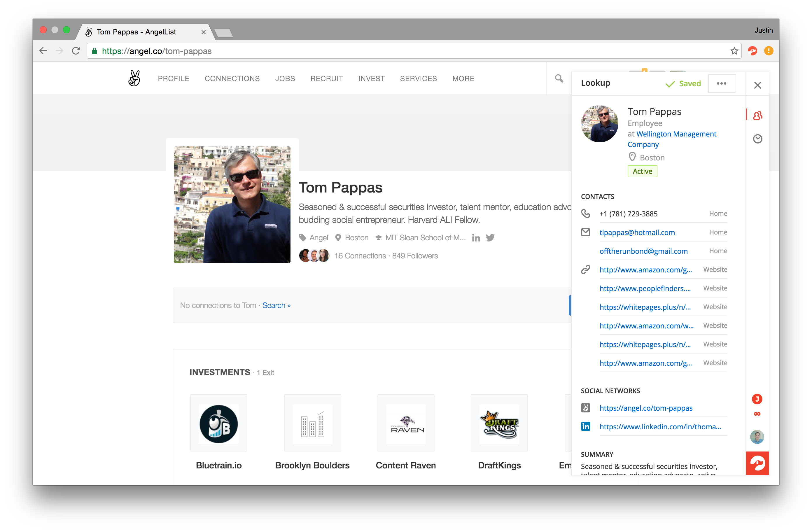Click the red extension logo button at bottom

click(757, 463)
